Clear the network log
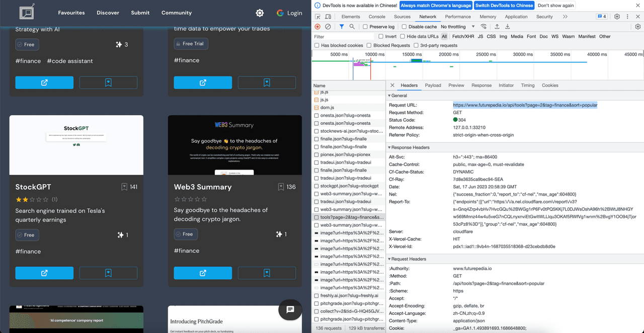Screen dimensions: 644x333 coord(328,27)
